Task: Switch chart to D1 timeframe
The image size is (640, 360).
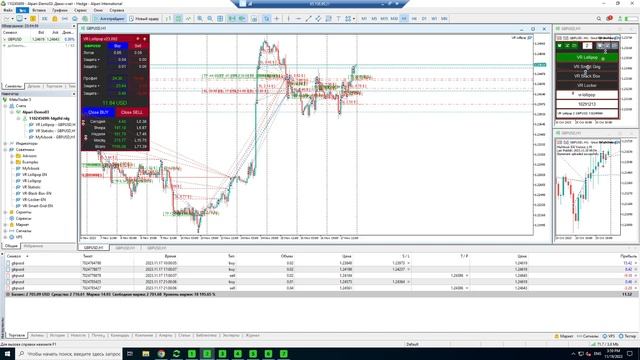Action: (x=424, y=18)
